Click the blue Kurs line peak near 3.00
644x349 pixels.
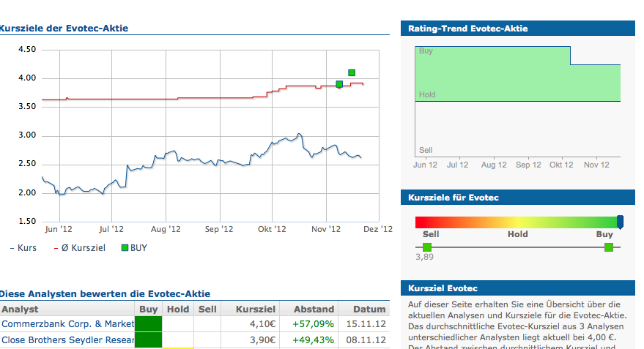click(300, 134)
